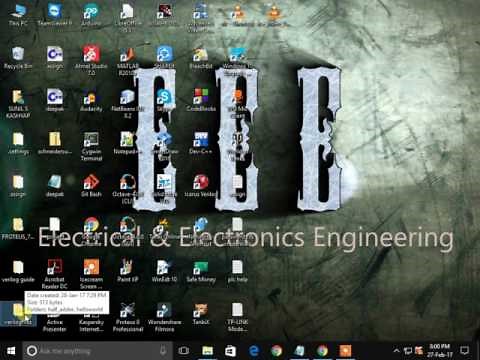Open Git Bash shortcut
This screenshot has width=480, height=360.
tap(91, 186)
